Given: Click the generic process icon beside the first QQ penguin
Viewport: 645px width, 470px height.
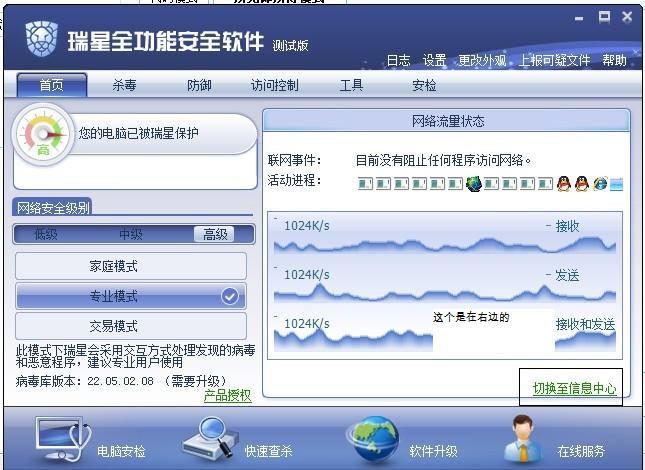Looking at the screenshot, I should [x=545, y=183].
